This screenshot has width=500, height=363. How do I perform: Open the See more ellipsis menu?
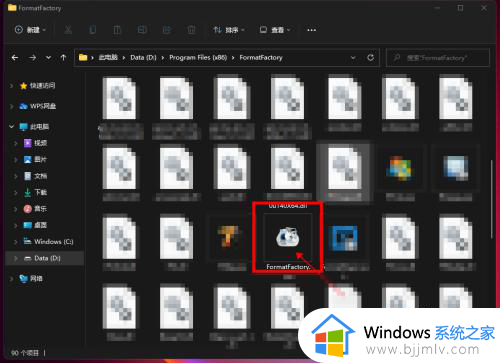point(311,30)
